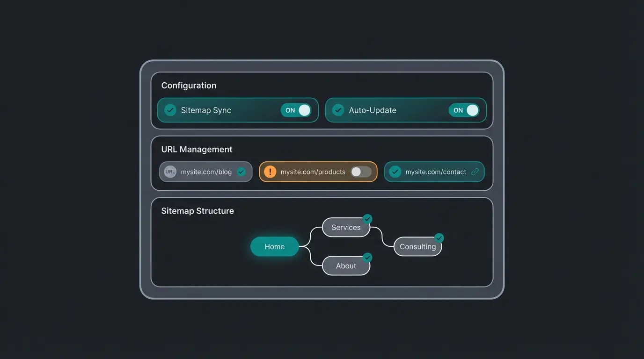
Task: Enable the mysite.com/products toggle
Action: tap(361, 172)
